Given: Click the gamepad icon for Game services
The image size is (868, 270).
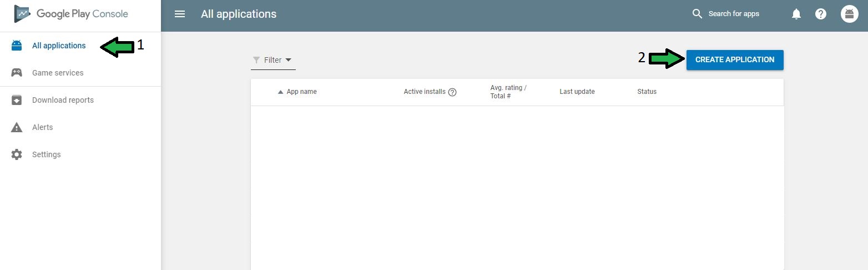Looking at the screenshot, I should coord(17,73).
